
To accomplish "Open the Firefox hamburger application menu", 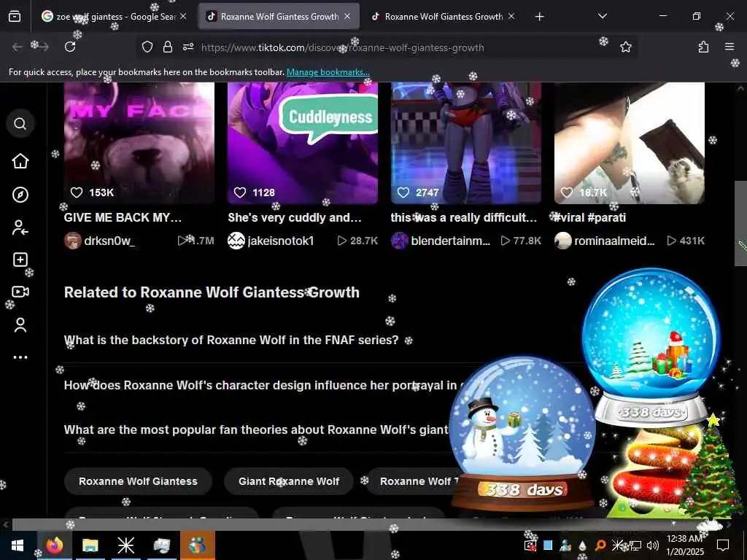I will pos(729,47).
